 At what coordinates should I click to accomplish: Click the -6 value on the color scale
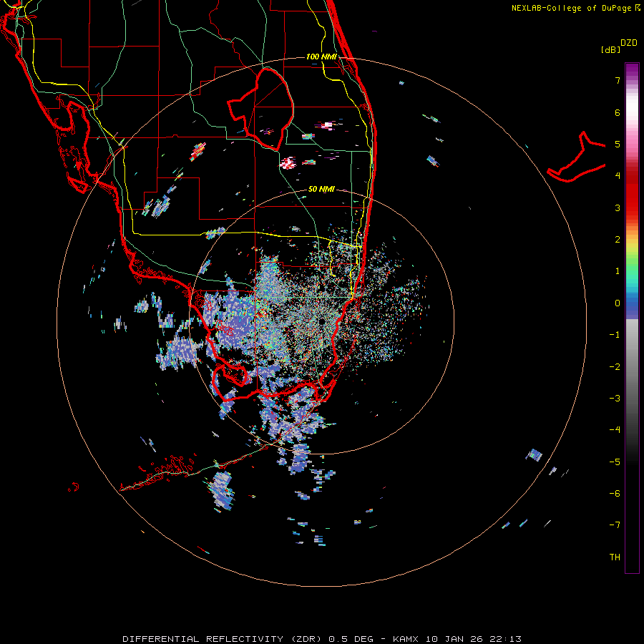click(615, 493)
